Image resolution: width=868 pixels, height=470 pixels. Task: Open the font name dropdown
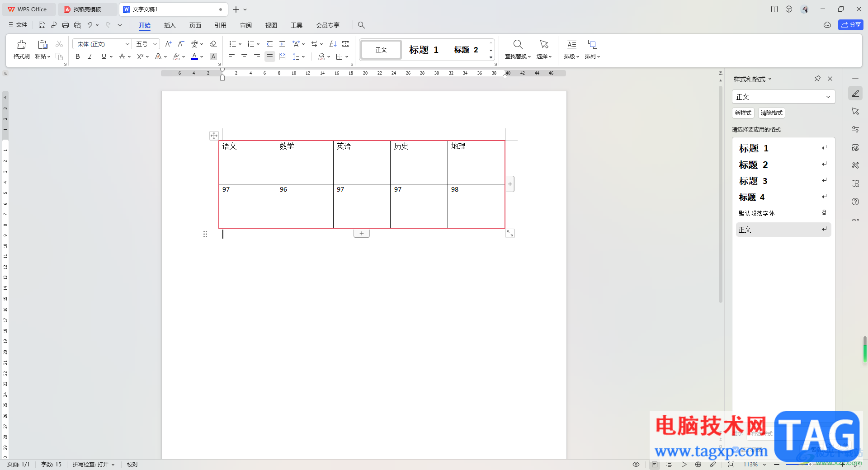(127, 44)
